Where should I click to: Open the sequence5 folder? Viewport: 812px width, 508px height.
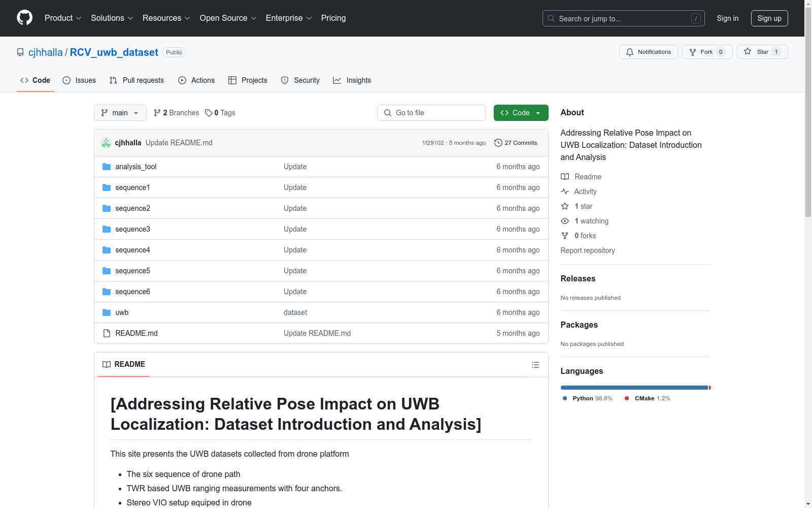point(132,271)
